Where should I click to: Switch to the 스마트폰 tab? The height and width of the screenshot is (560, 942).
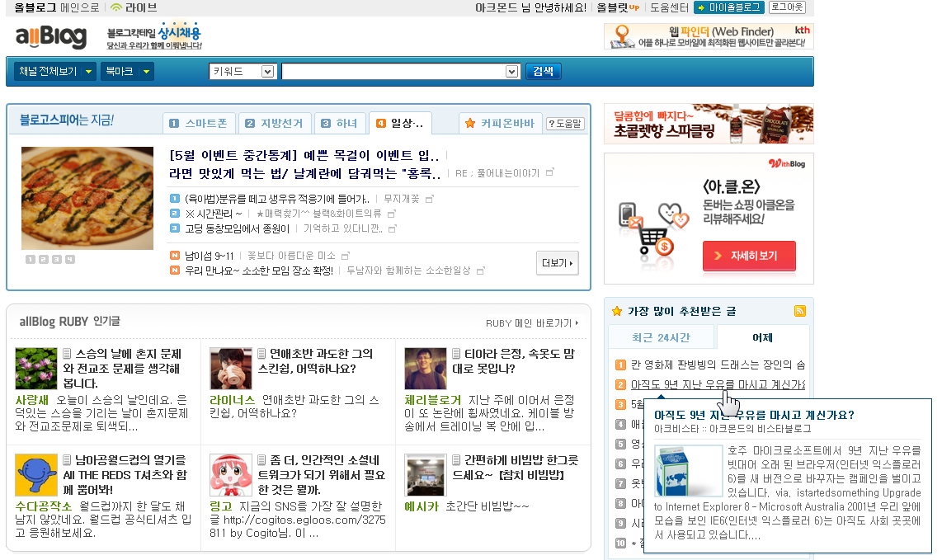(200, 124)
